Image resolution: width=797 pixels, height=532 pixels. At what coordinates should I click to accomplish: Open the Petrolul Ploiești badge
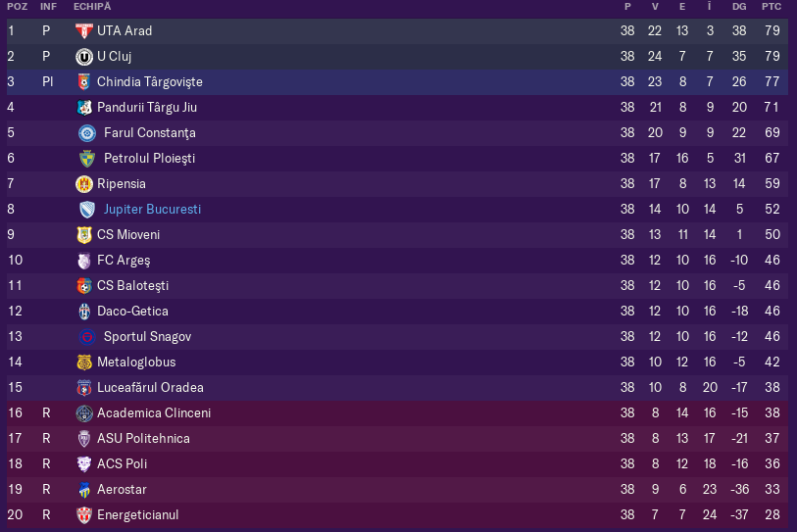point(87,159)
